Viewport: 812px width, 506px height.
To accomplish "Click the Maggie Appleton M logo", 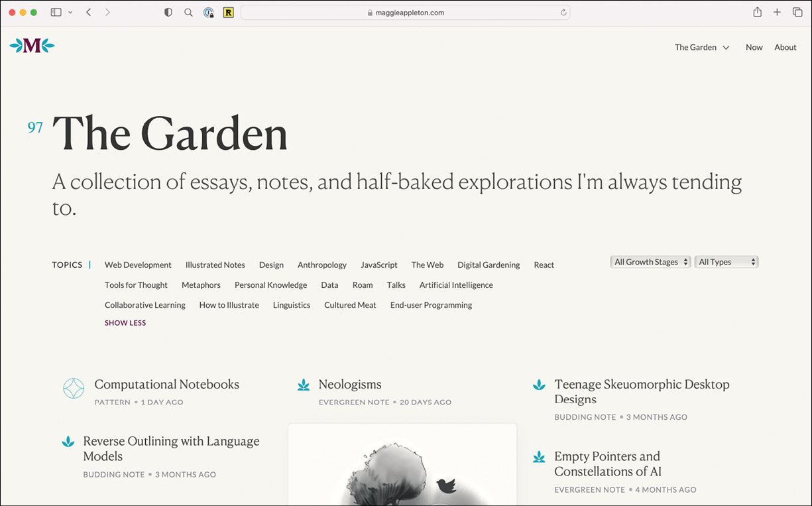I will 32,46.
